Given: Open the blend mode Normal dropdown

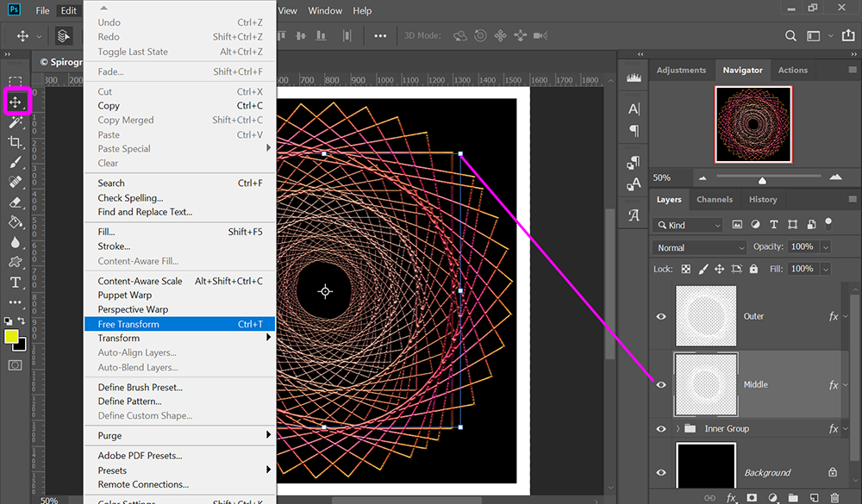Looking at the screenshot, I should 700,247.
